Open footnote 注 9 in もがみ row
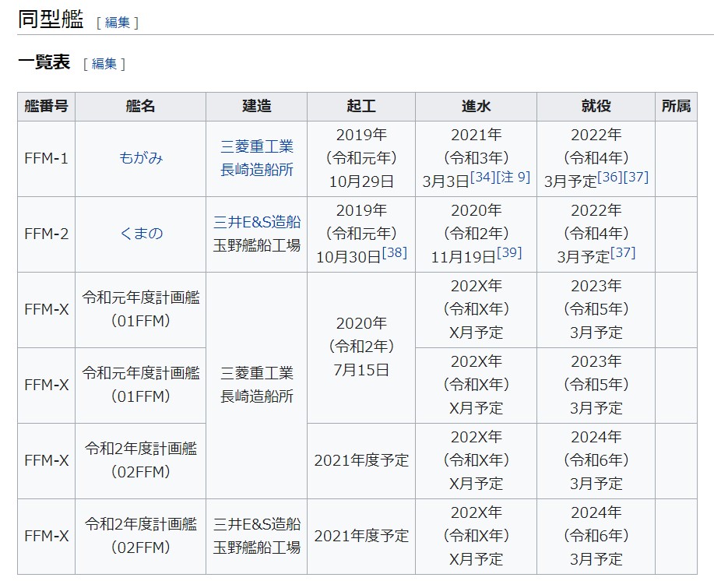 514,178
